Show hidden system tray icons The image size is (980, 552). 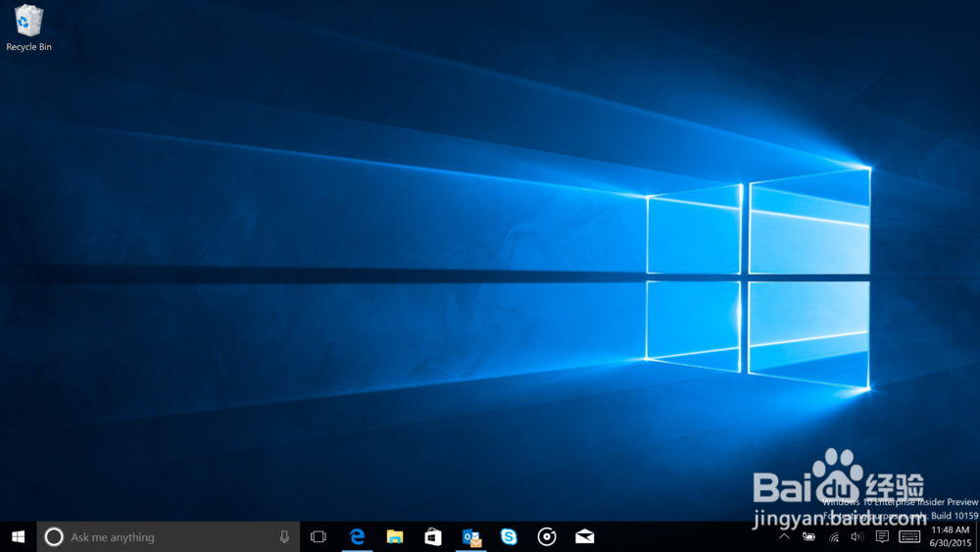coord(784,537)
